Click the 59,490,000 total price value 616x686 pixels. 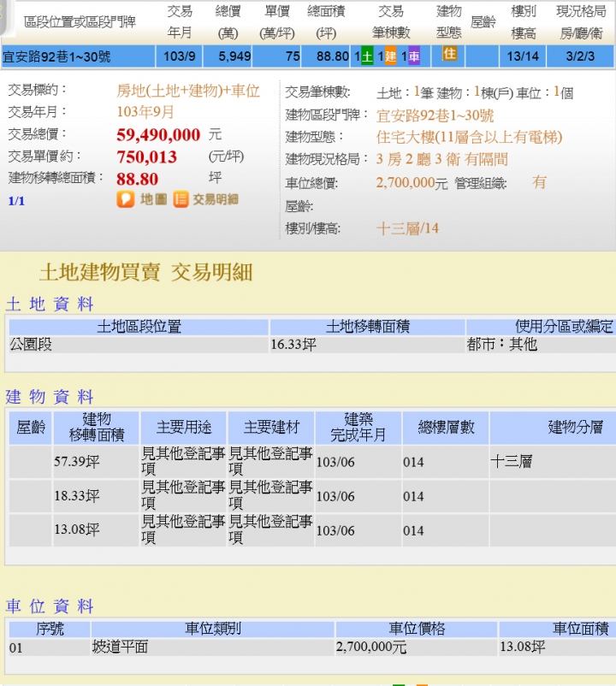158,135
